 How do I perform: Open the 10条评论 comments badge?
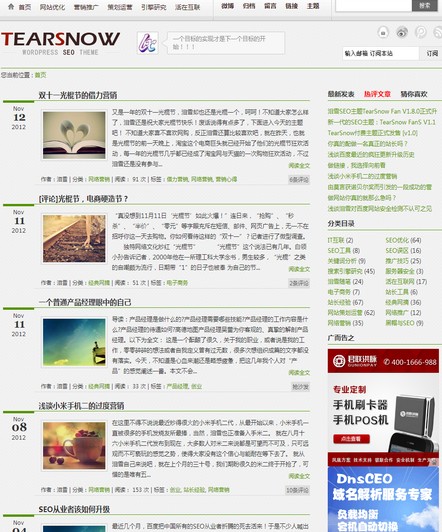click(297, 490)
